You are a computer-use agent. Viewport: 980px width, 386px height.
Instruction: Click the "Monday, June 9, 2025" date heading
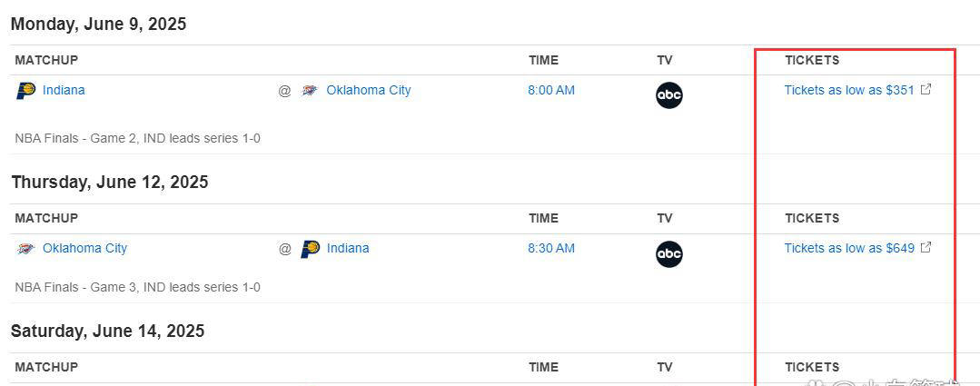click(x=98, y=25)
